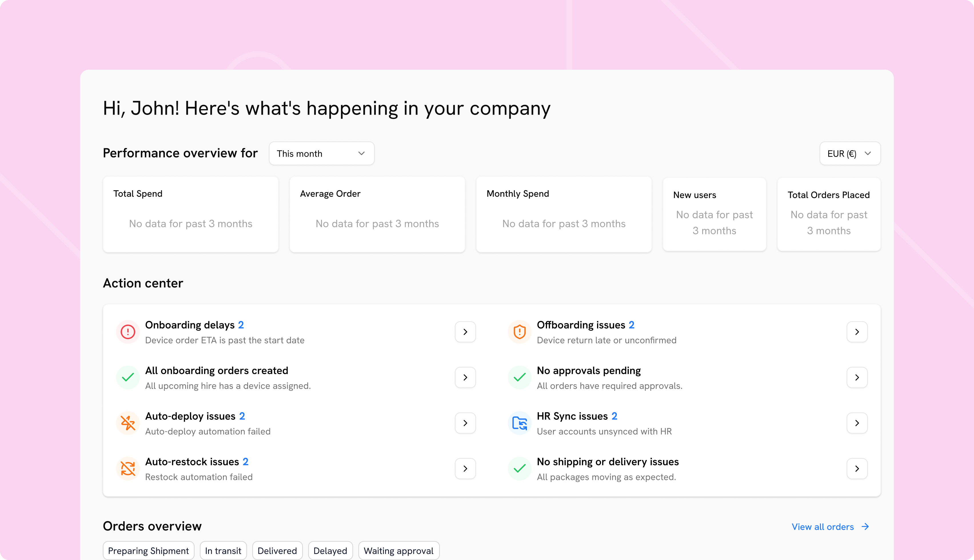Image resolution: width=974 pixels, height=560 pixels.
Task: Click the Auto-restock issues title
Action: coord(192,461)
